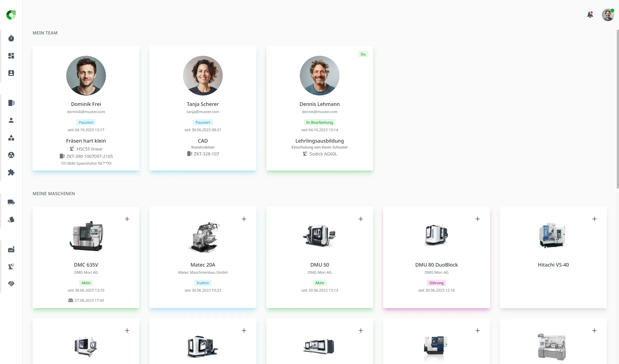This screenshot has height=364, width=619.
Task: Open the notifications bell
Action: pos(590,15)
